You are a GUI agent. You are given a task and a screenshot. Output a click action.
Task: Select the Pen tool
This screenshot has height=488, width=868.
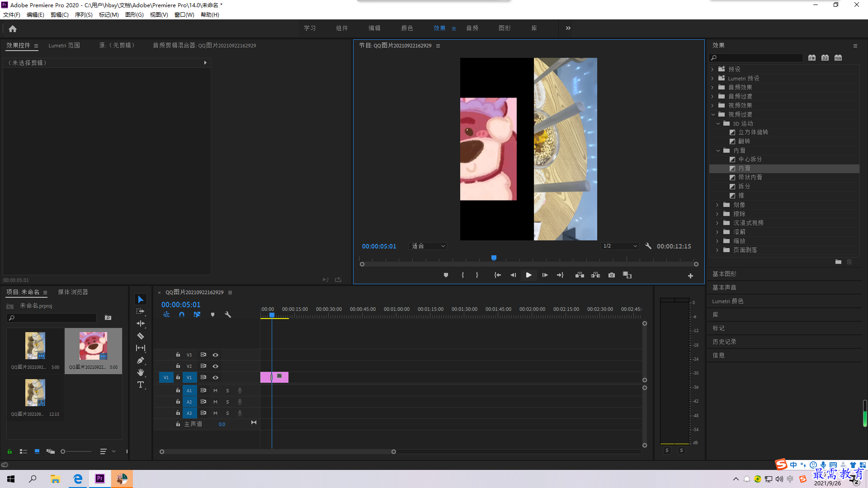tap(141, 361)
